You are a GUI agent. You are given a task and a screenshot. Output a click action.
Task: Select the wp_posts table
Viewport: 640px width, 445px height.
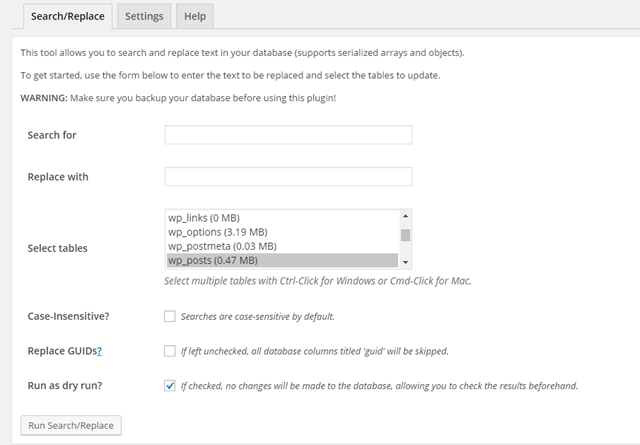pos(282,260)
